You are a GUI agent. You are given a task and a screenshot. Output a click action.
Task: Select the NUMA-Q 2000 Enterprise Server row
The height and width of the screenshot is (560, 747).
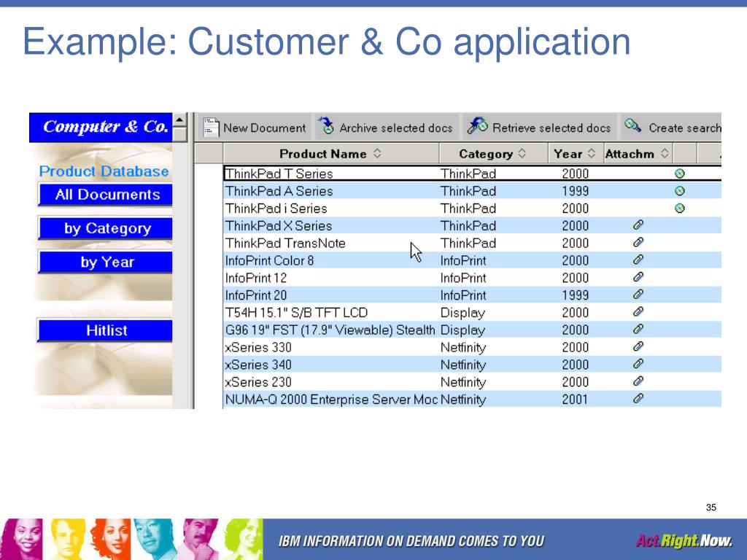pos(472,400)
